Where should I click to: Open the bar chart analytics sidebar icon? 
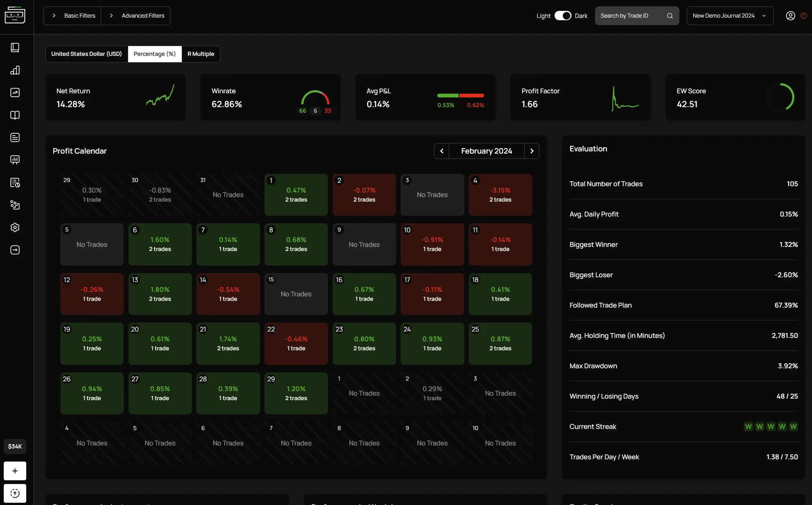pyautogui.click(x=15, y=70)
